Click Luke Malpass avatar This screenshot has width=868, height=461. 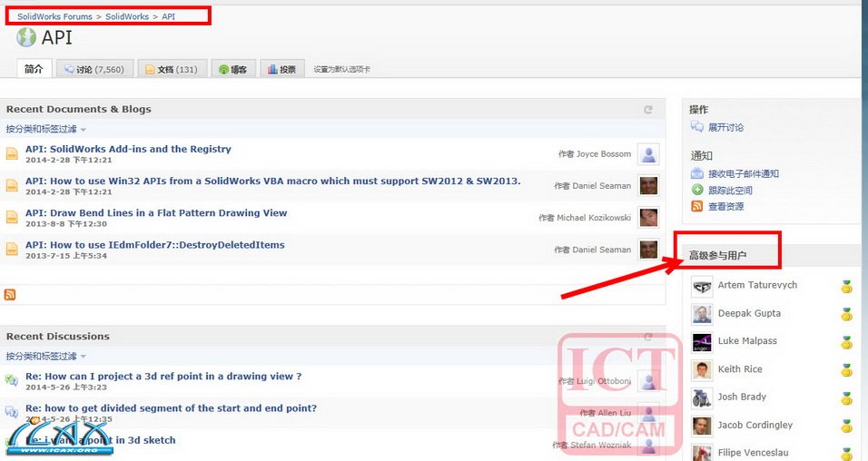(702, 342)
